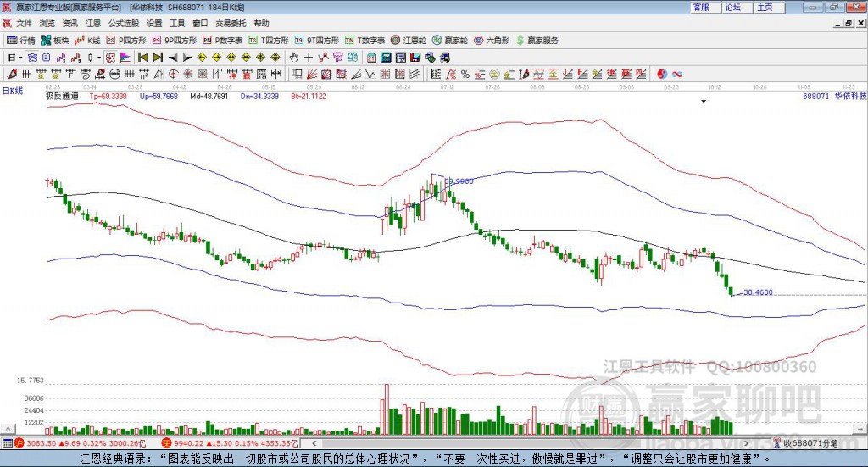Open 赢家服务 dollar-sign service
Image resolution: width=868 pixels, height=467 pixels.
[x=537, y=41]
